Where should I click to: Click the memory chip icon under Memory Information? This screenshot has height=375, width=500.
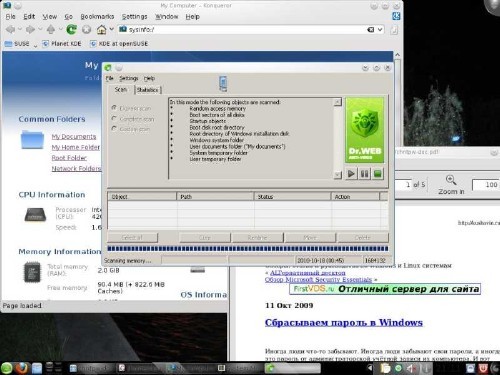click(32, 272)
